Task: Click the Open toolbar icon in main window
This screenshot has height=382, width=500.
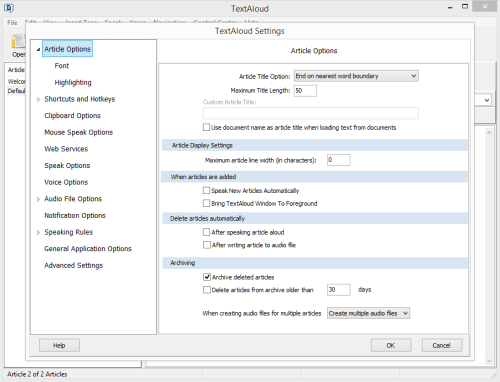Action: tap(18, 46)
